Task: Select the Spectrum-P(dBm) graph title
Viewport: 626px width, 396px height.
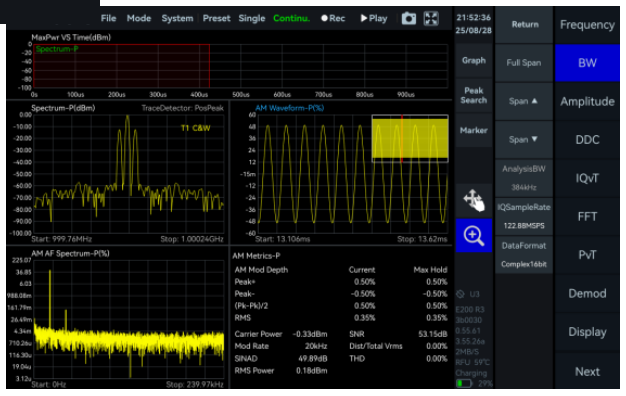Action: pyautogui.click(x=63, y=108)
